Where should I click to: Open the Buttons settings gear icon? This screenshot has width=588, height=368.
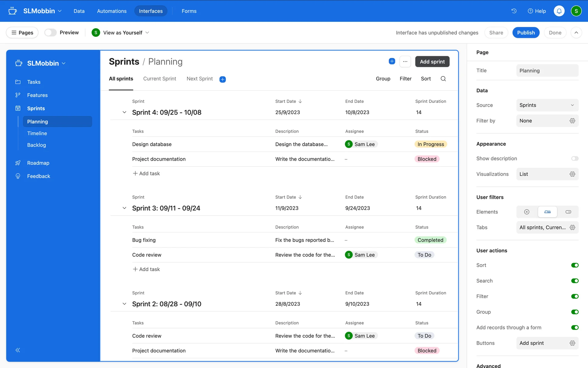coord(572,343)
